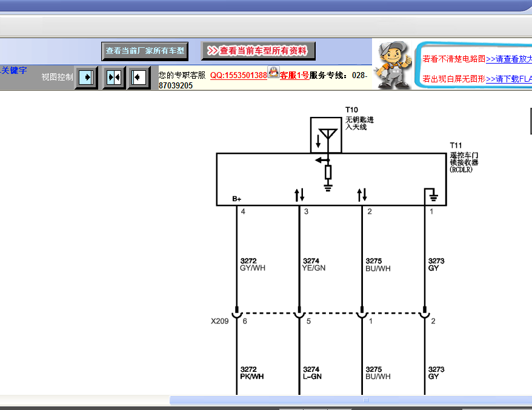Click the center-collapse view control icon

[x=114, y=78]
